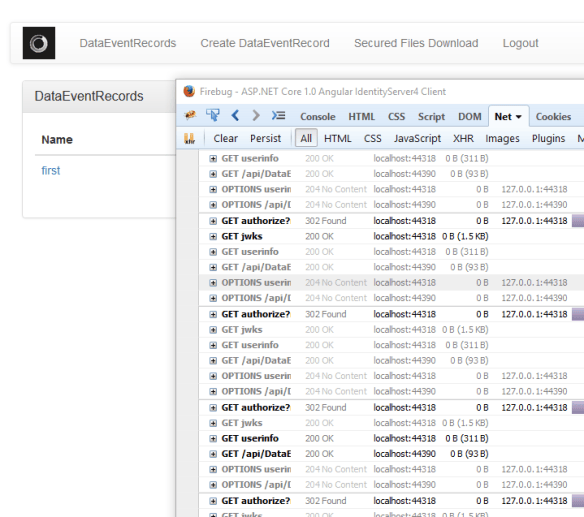Image resolution: width=584 pixels, height=517 pixels.
Task: Open the Net panel dropdown arrow
Action: [x=518, y=117]
